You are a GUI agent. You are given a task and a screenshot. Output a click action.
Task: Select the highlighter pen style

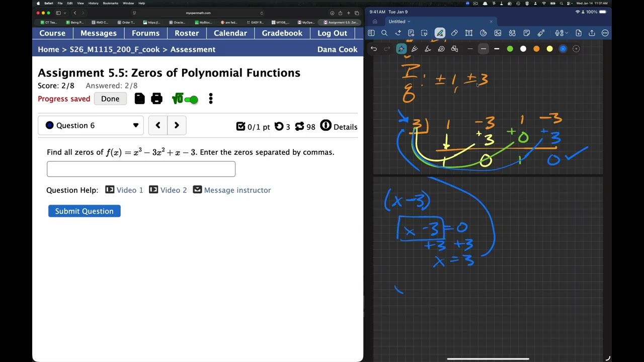428,49
